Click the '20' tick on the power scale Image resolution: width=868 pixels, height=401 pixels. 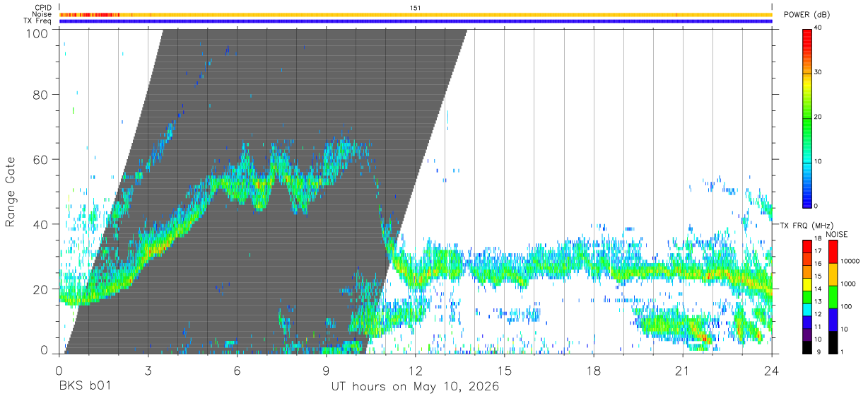click(819, 117)
